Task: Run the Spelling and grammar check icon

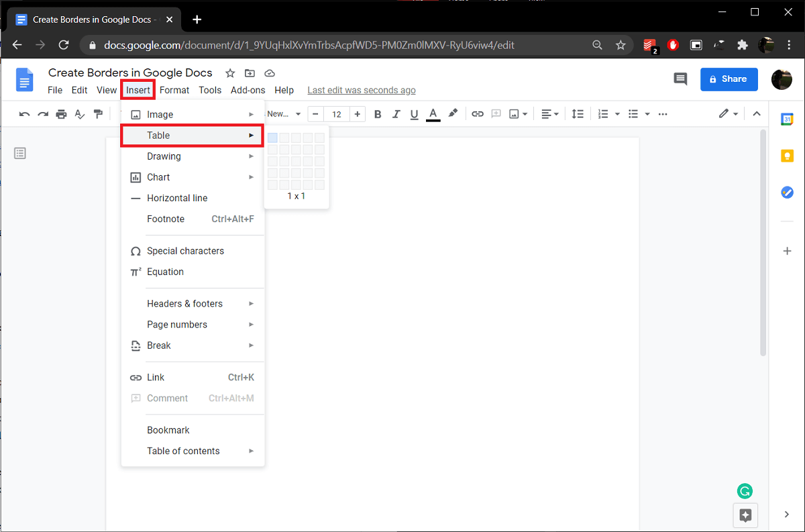Action: tap(79, 114)
